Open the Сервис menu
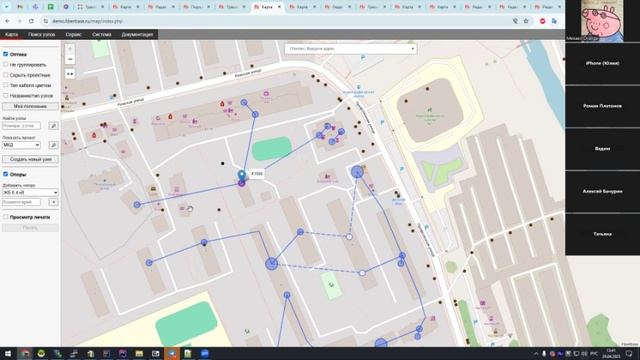This screenshot has height=360, width=640. [73, 34]
